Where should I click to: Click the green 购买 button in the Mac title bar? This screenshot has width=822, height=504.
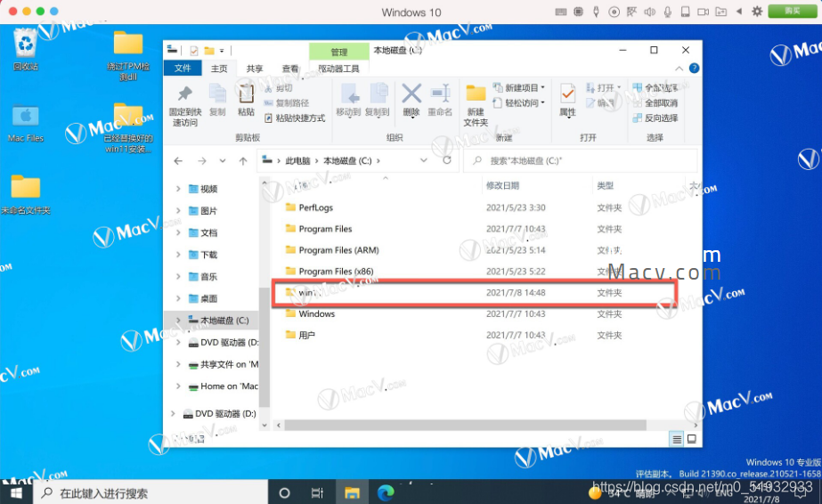click(792, 11)
